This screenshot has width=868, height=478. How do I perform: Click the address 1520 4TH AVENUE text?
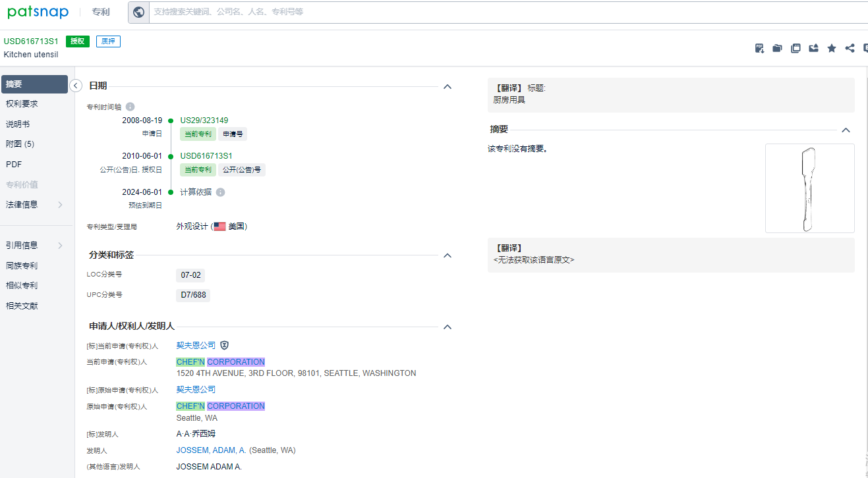click(296, 373)
